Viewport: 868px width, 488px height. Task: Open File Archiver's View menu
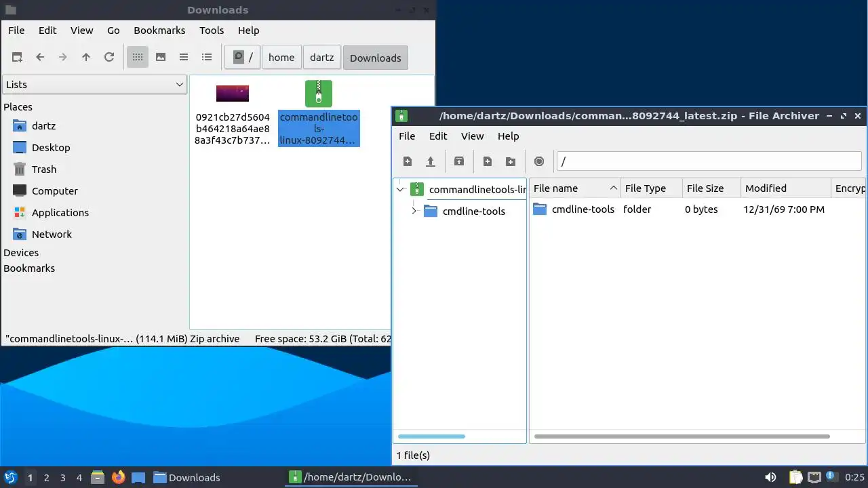pyautogui.click(x=473, y=136)
